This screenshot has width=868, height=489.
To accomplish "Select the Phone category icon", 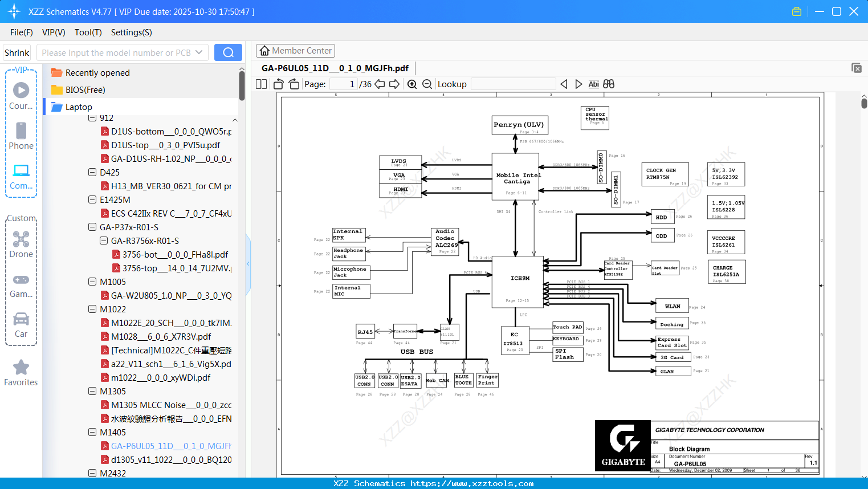I will pyautogui.click(x=21, y=136).
